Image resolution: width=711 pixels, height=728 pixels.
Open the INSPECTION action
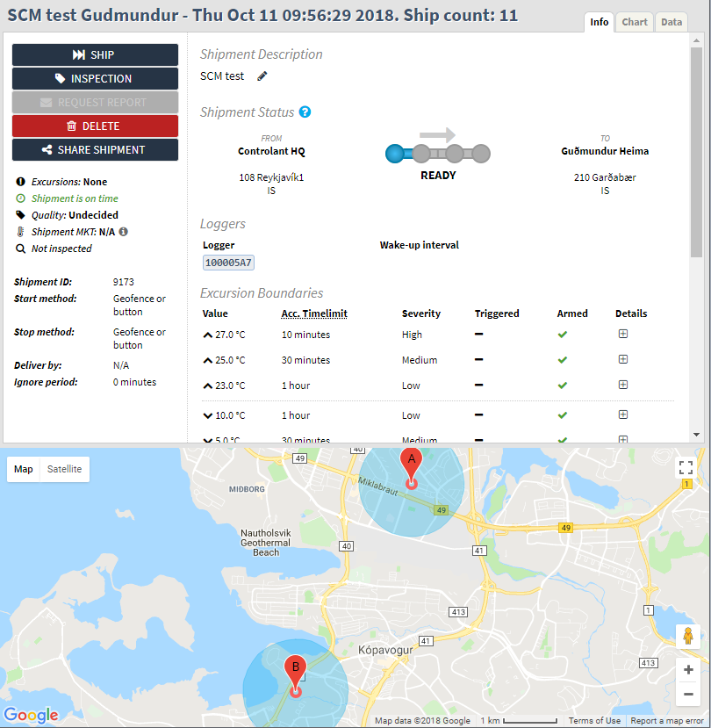tap(95, 78)
